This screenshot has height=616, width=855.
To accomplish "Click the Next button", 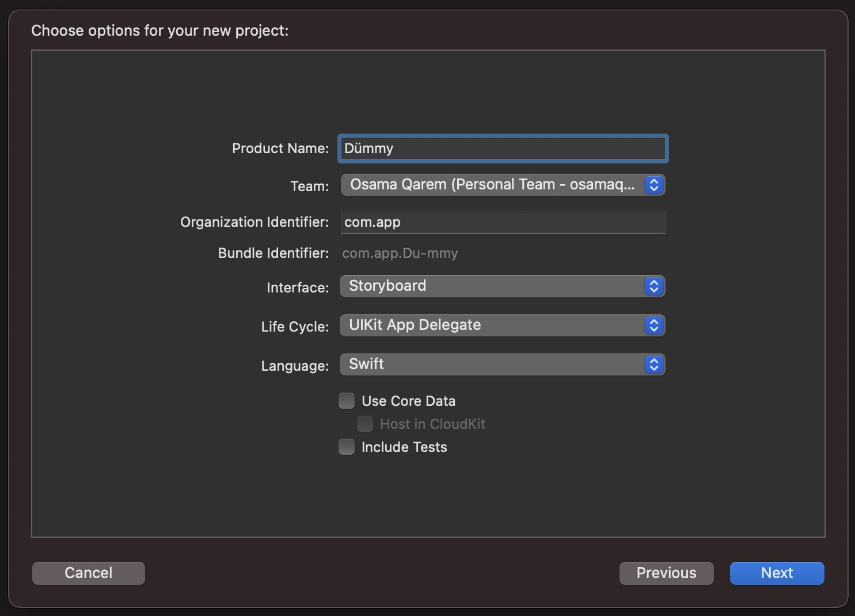I will (777, 573).
